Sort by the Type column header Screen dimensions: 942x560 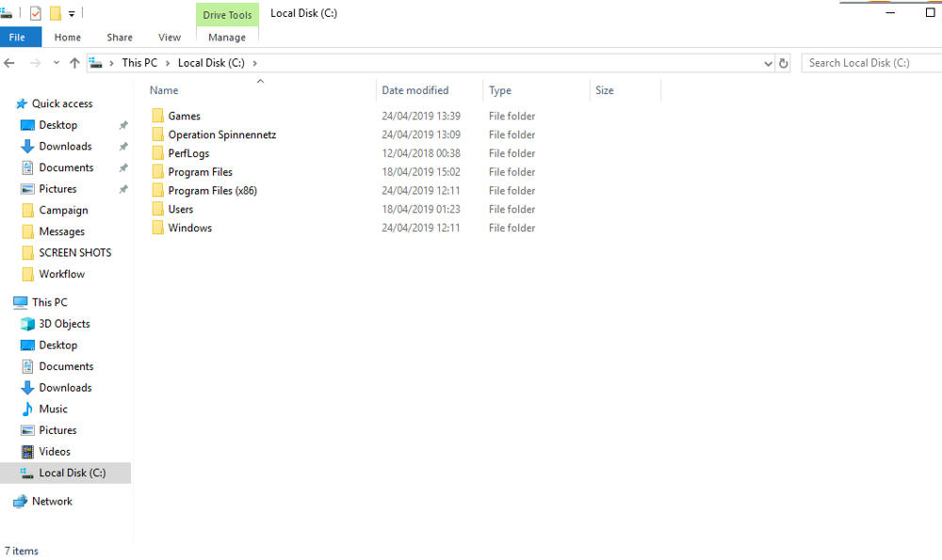[x=500, y=90]
